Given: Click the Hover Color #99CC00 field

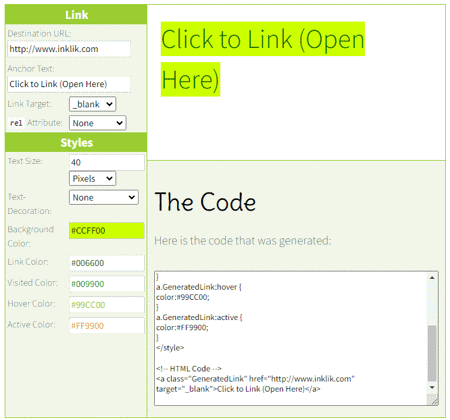Looking at the screenshot, I should [107, 305].
